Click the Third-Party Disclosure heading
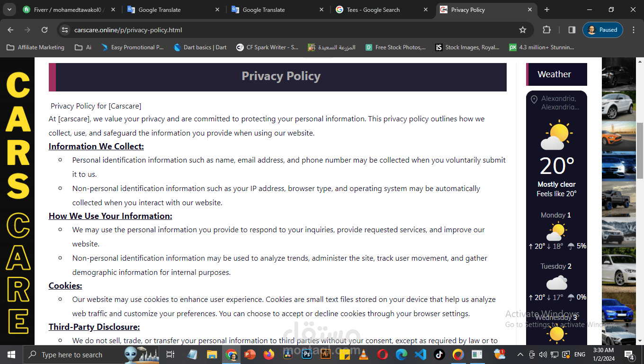 (x=94, y=327)
